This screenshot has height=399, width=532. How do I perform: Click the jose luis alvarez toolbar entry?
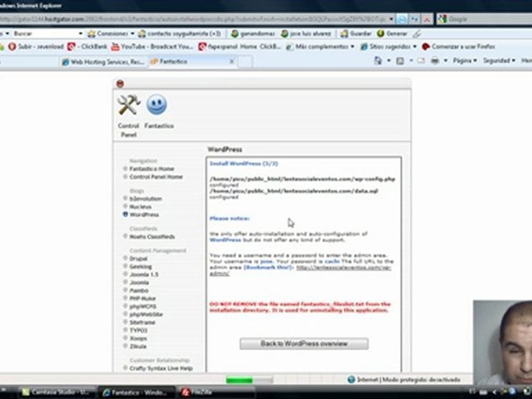click(x=306, y=34)
